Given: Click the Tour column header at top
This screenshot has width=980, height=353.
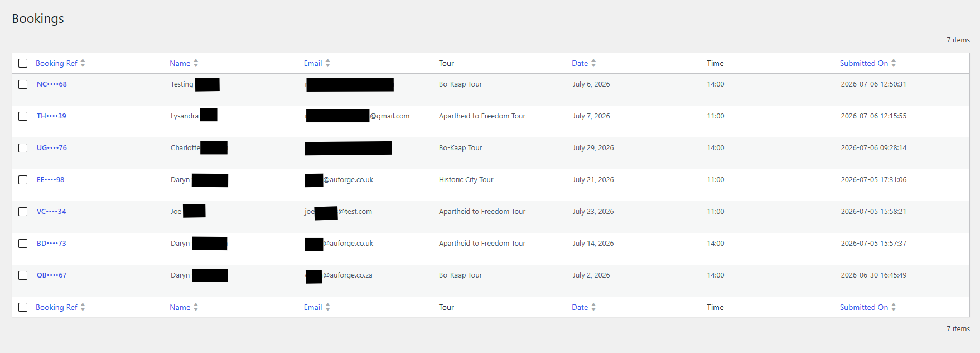Looking at the screenshot, I should 446,63.
